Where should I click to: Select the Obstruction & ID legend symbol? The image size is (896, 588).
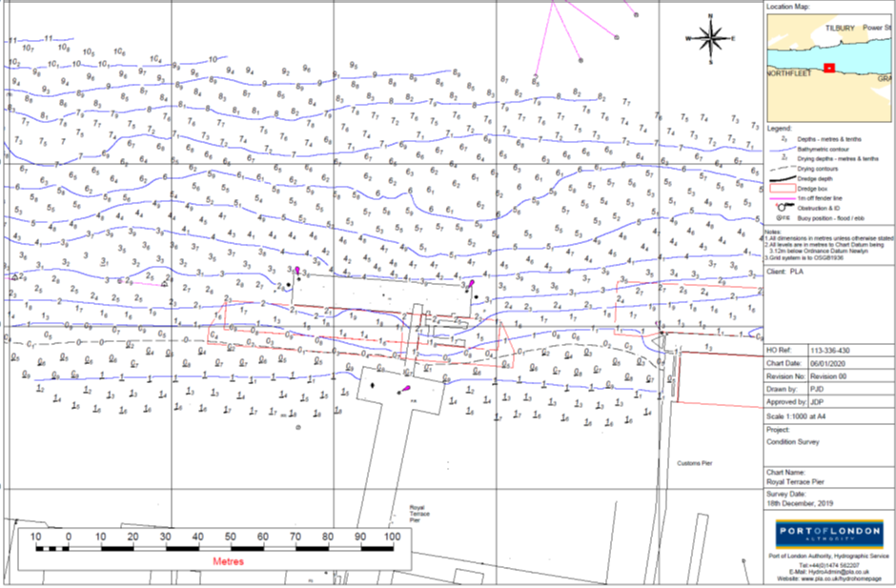783,208
